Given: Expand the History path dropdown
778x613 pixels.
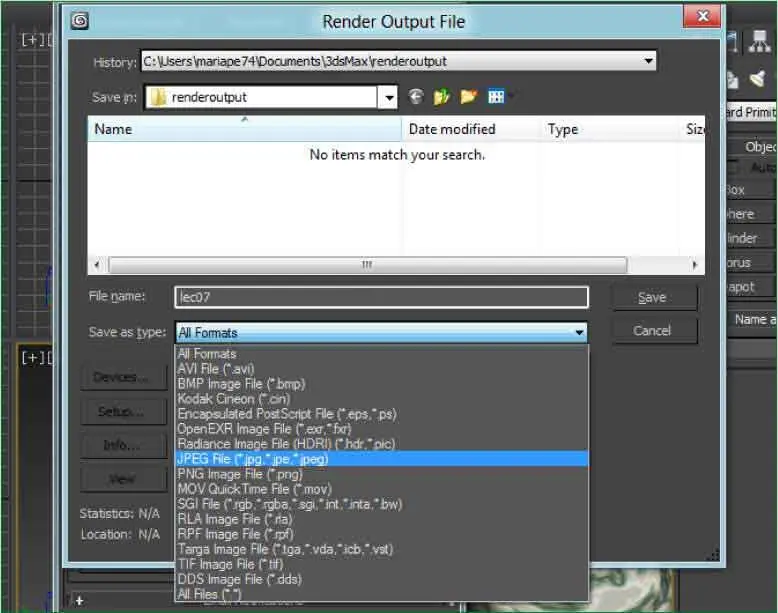Looking at the screenshot, I should [x=649, y=61].
